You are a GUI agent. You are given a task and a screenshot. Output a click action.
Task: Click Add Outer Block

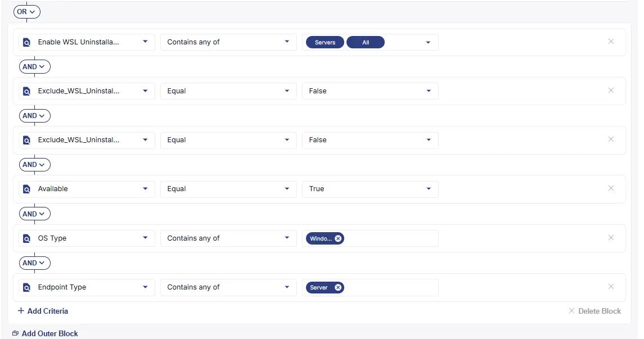point(45,334)
